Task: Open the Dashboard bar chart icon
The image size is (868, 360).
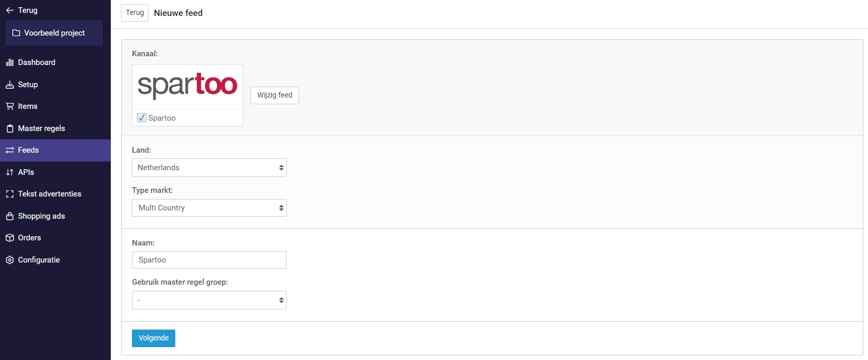Action: (x=10, y=62)
